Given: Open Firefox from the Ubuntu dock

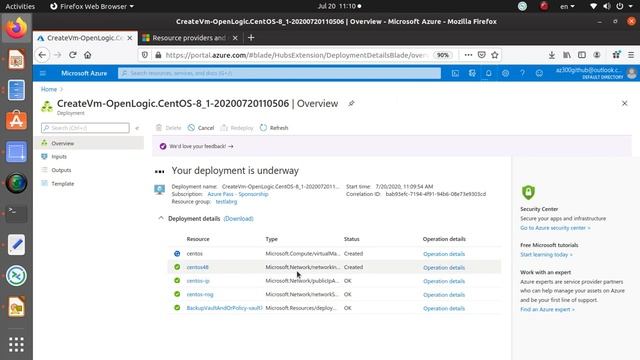Looking at the screenshot, I should click(x=16, y=28).
